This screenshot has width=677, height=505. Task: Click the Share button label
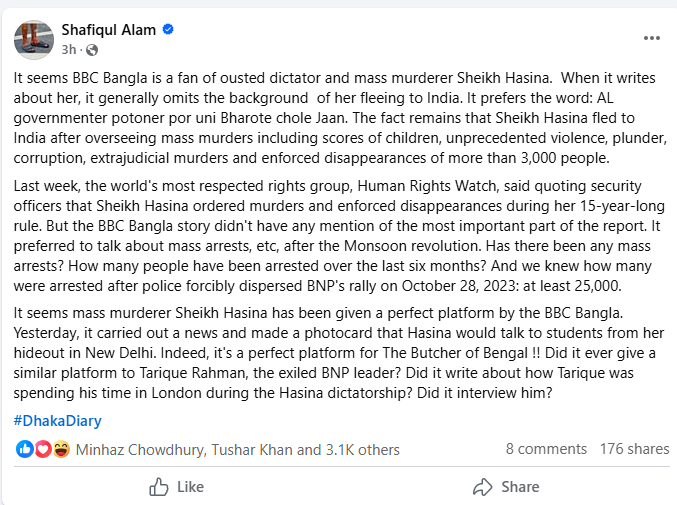click(x=520, y=487)
